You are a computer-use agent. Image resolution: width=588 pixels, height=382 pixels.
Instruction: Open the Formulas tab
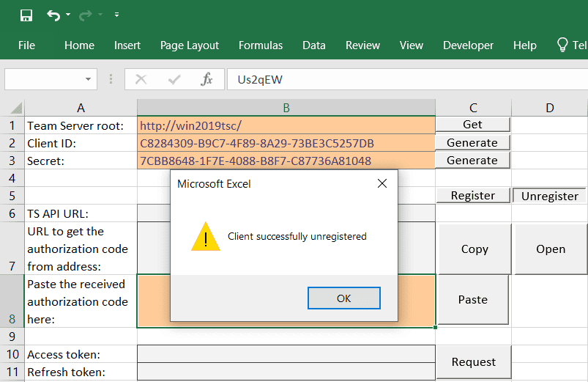pyautogui.click(x=261, y=45)
